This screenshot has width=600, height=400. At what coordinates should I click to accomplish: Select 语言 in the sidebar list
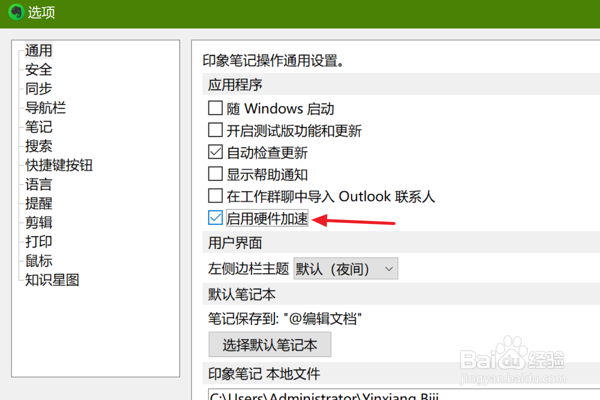tap(38, 184)
